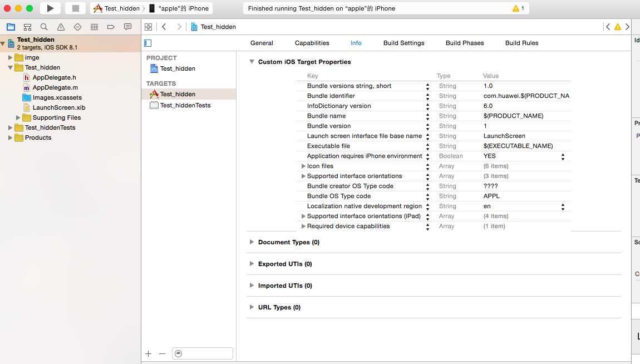
Task: Remove selected target with minus button
Action: click(162, 354)
